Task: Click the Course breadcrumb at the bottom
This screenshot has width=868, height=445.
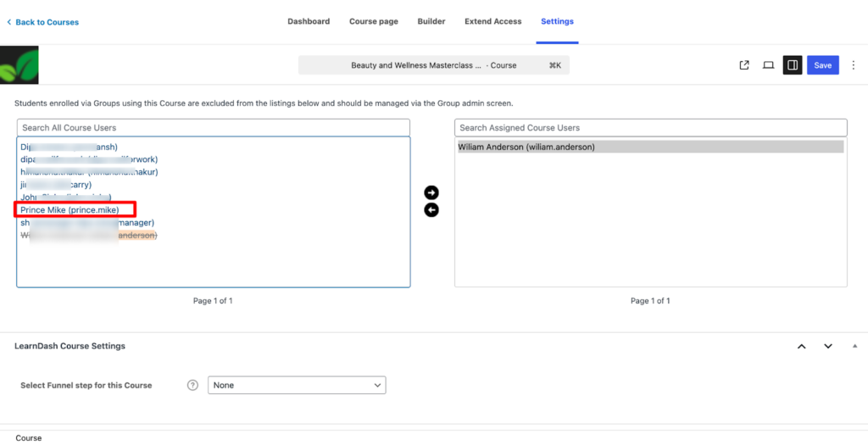Action: [29, 438]
